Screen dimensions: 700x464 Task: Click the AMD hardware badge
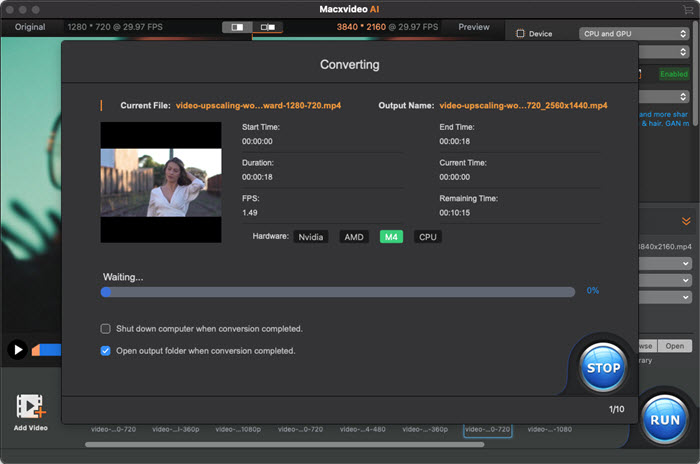point(353,237)
